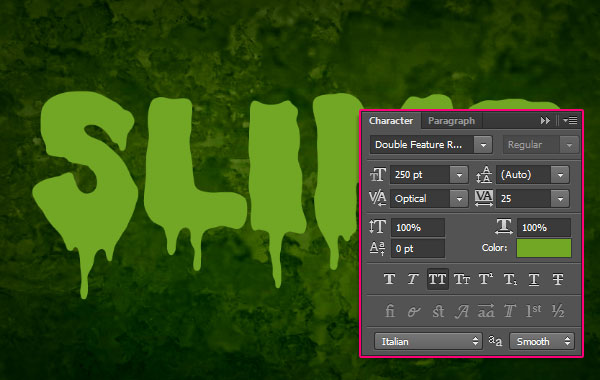Click the vertical scale icon
The width and height of the screenshot is (600, 380).
[377, 227]
